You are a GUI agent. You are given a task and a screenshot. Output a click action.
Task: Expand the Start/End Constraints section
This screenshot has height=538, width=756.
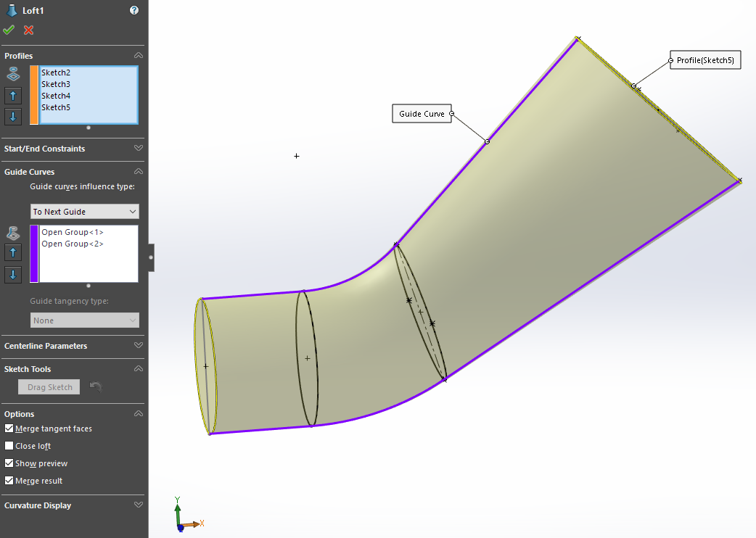point(138,149)
